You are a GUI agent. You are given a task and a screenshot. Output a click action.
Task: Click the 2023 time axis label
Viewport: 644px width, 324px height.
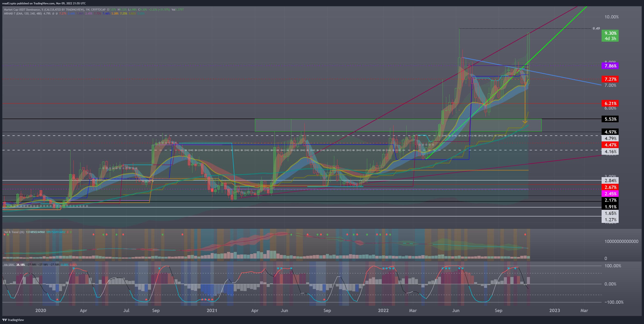coord(555,310)
